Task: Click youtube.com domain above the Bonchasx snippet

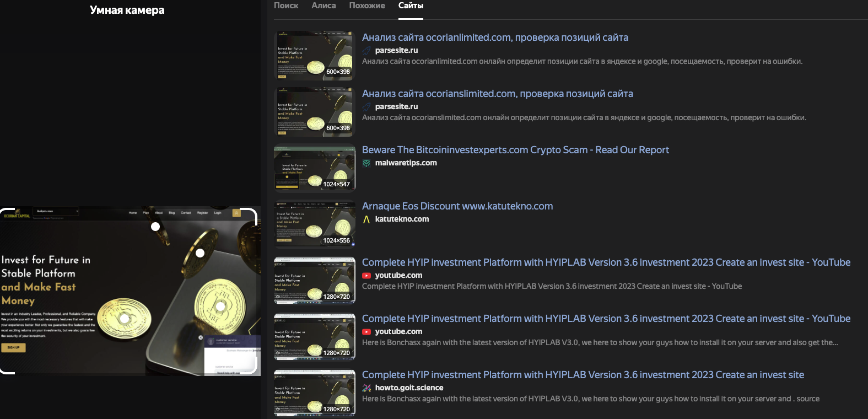Action: [x=398, y=332]
